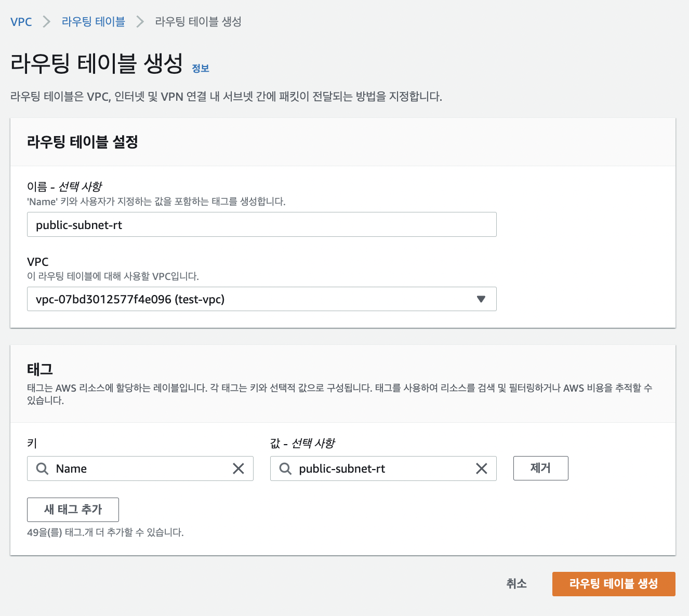Click the 값 - 선택 사항 label
The image size is (689, 616).
302,443
